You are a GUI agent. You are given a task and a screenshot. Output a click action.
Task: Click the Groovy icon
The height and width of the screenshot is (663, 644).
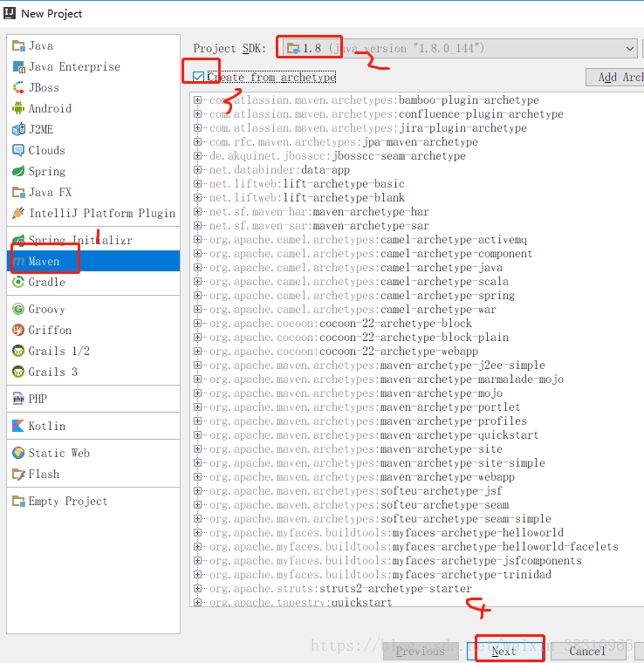click(x=18, y=309)
